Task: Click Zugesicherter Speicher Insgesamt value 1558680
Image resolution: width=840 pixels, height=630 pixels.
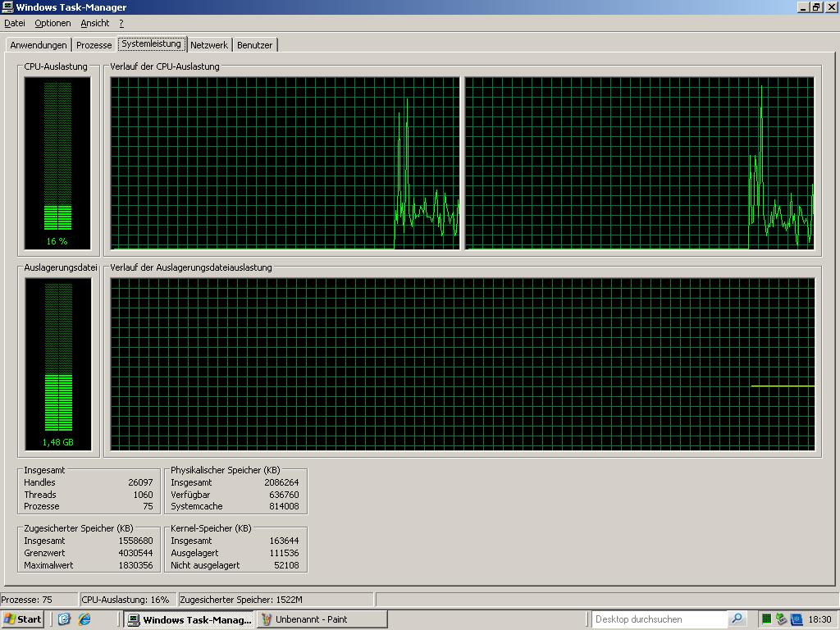Action: 135,541
